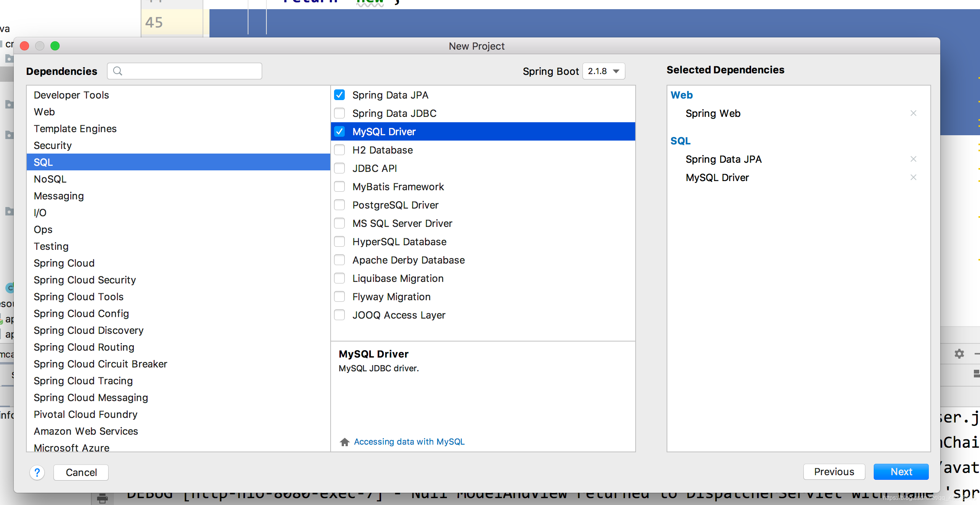Open Spring Cloud Discovery category
980x505 pixels.
click(x=178, y=330)
